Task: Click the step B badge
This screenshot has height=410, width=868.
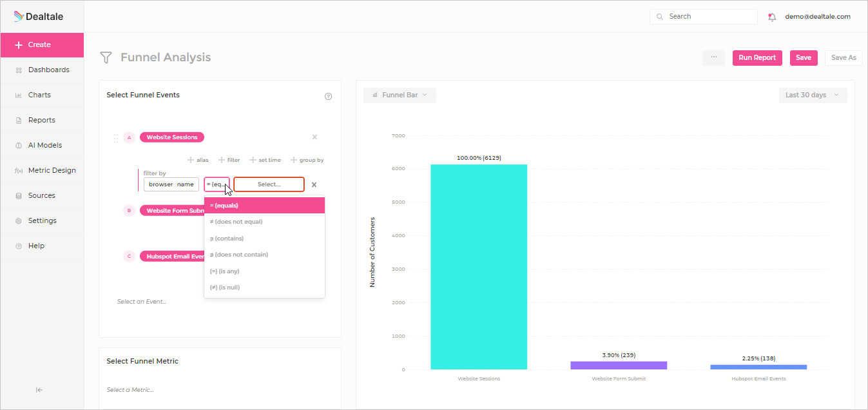Action: [129, 211]
